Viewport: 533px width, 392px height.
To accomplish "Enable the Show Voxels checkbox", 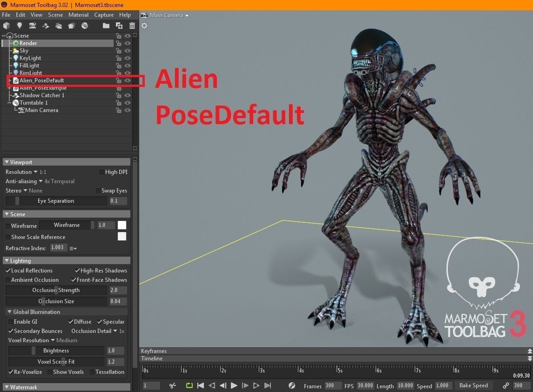I will coord(50,372).
